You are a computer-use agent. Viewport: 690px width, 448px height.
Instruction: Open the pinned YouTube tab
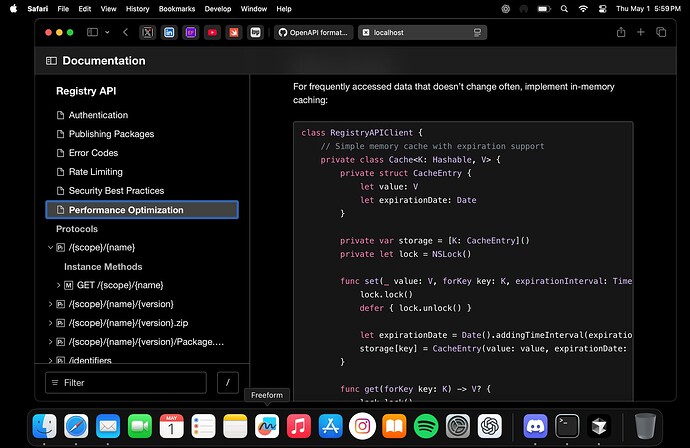(212, 32)
